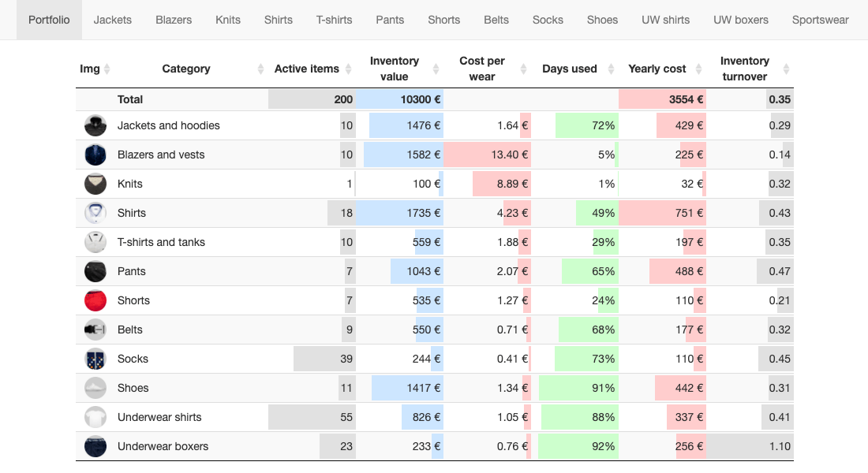The image size is (868, 473).
Task: Click the Underwear boxers row icon
Action: (x=95, y=446)
